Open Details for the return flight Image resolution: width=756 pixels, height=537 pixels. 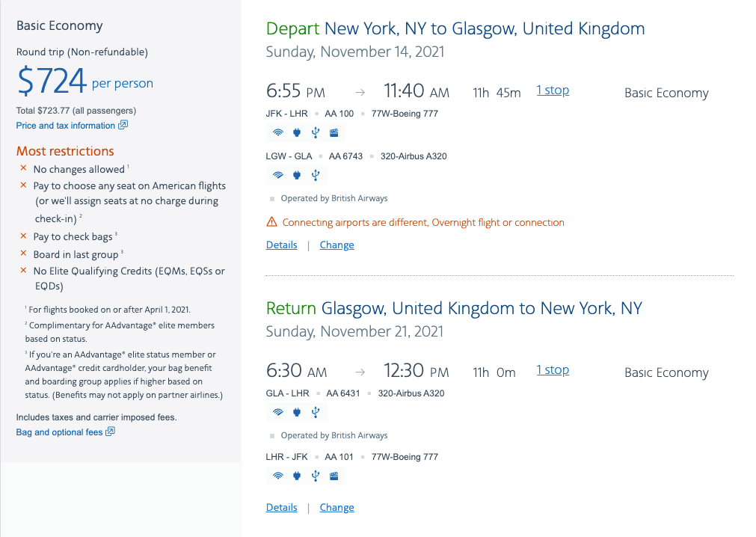pyautogui.click(x=282, y=508)
